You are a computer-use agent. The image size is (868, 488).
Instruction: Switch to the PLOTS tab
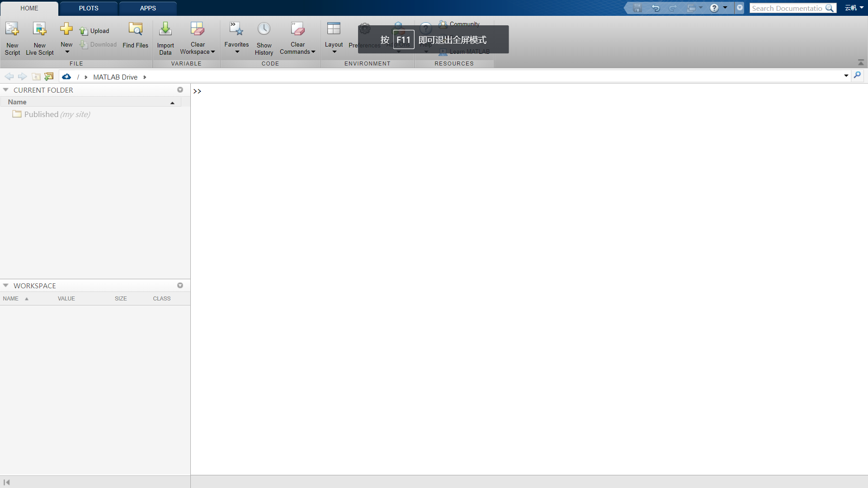[x=89, y=8]
